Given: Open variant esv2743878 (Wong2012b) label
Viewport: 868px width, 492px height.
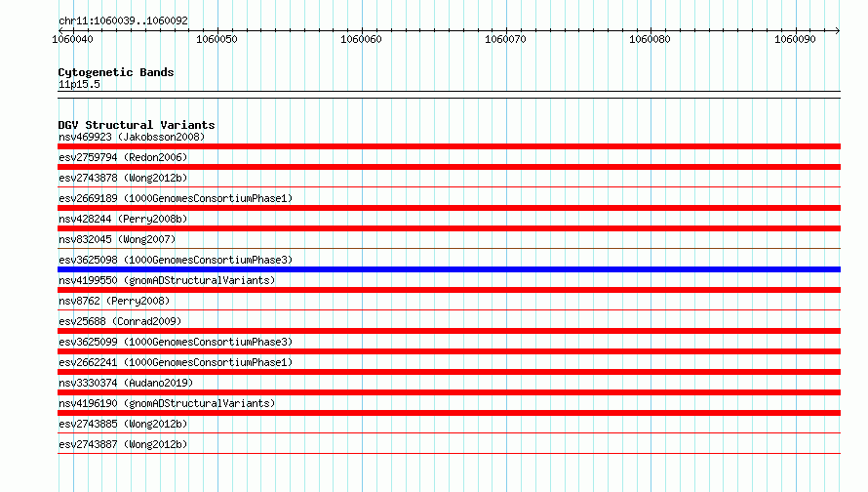Looking at the screenshot, I should pos(123,178).
